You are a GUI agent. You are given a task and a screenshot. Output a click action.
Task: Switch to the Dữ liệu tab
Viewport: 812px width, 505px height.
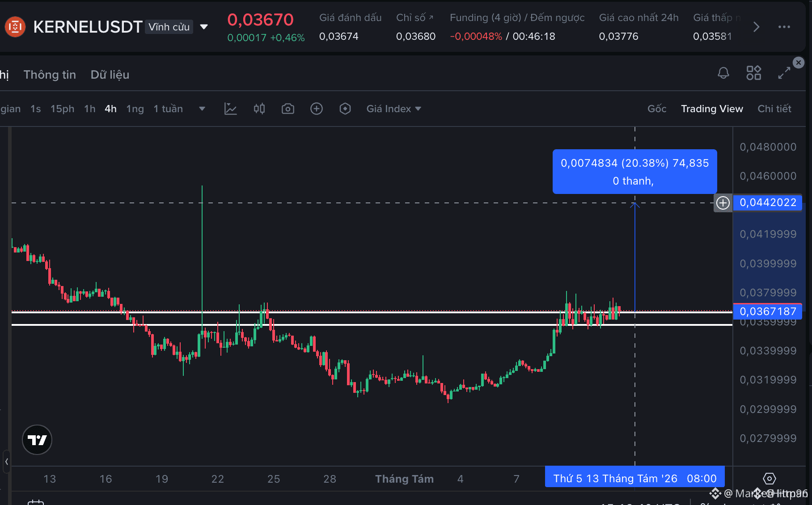tap(110, 75)
